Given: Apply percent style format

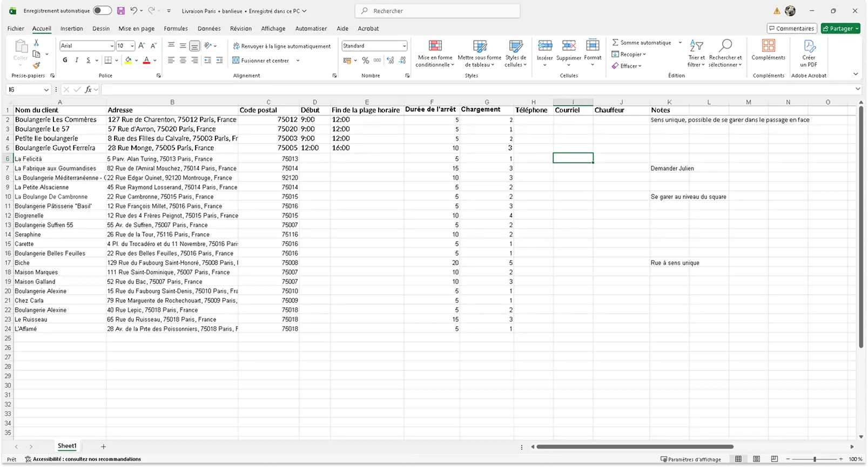Looking at the screenshot, I should (366, 60).
